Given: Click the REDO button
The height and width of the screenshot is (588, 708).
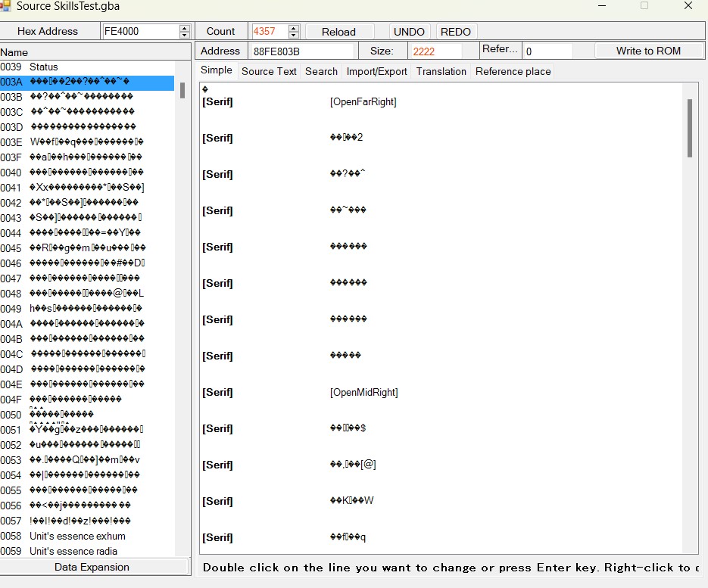Looking at the screenshot, I should pyautogui.click(x=456, y=32).
